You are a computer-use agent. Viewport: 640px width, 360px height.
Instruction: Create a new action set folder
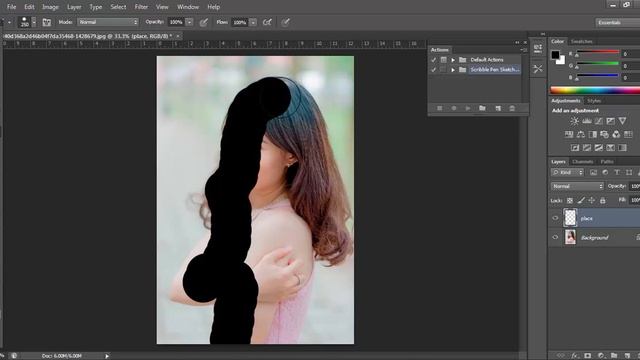(x=482, y=108)
